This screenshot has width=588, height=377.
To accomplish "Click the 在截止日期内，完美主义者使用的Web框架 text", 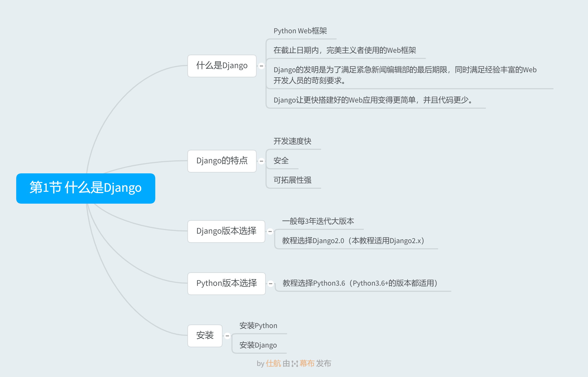I will [345, 50].
